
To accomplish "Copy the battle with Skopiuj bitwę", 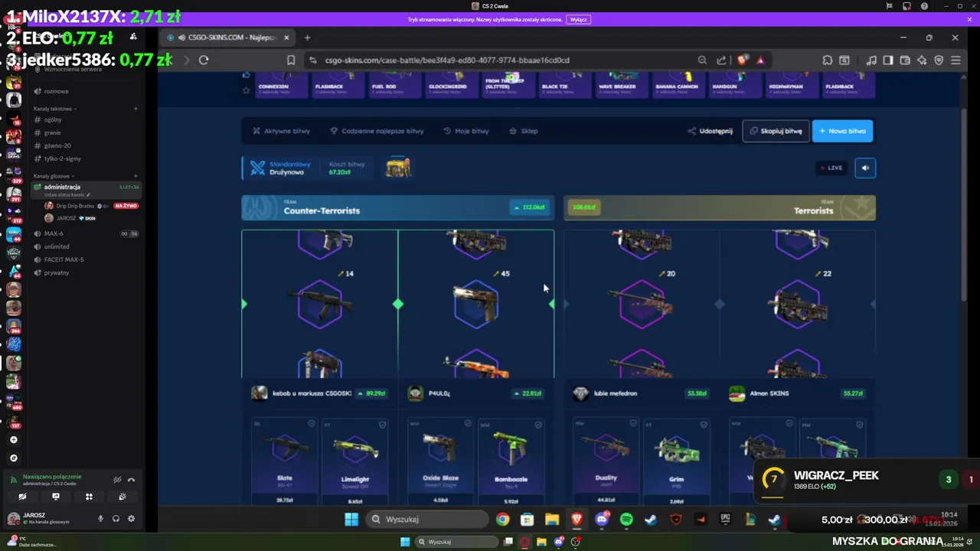I will click(x=776, y=131).
